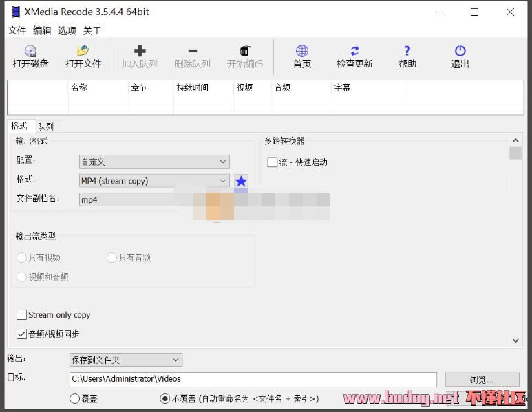The width and height of the screenshot is (532, 412).
Task: Click the scroll down arrow of format panel
Action: point(515,340)
